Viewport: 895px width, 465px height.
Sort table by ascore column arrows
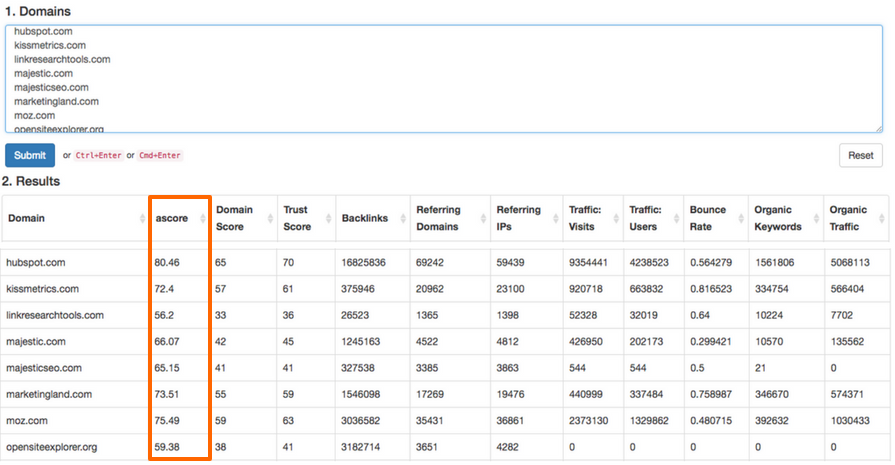tap(202, 218)
